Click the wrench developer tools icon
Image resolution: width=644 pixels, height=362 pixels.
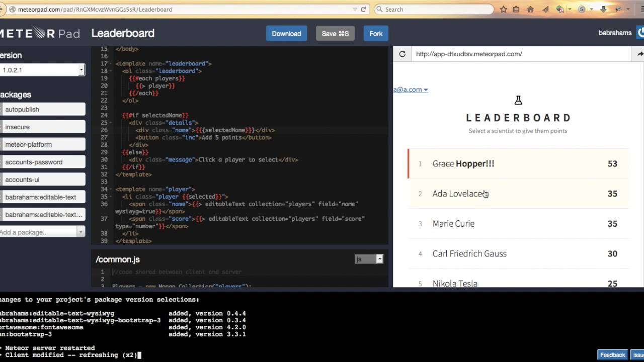point(618,9)
